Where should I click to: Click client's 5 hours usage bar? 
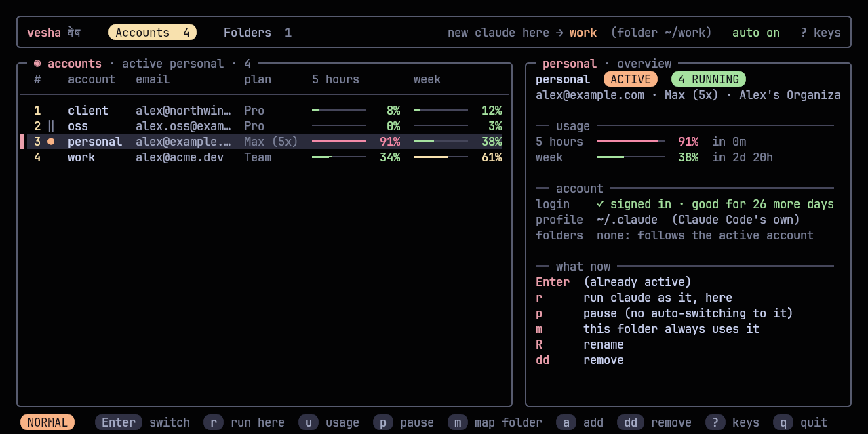pos(339,111)
